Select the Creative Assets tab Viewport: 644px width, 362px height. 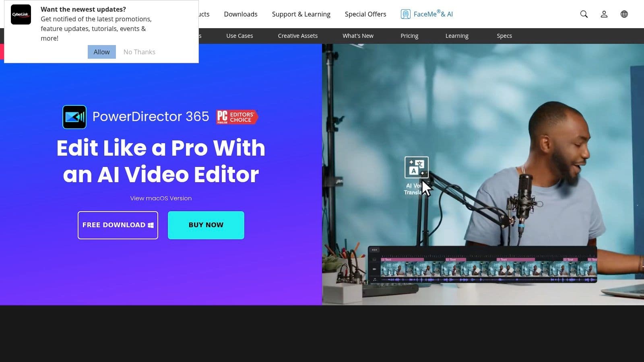coord(297,36)
